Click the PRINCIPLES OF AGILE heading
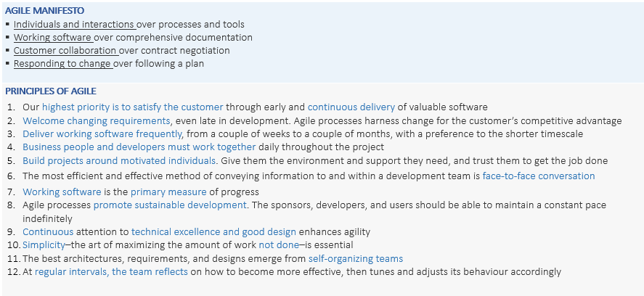 51,91
